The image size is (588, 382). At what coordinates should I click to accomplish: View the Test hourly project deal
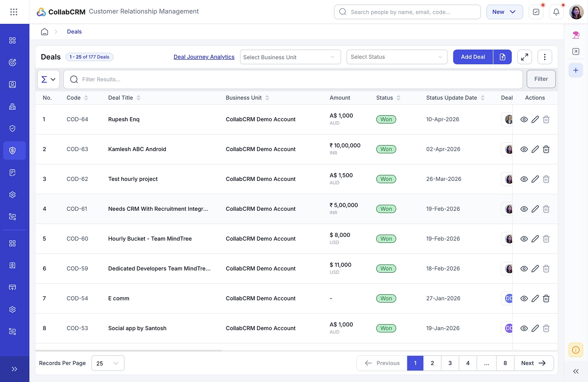tap(524, 179)
